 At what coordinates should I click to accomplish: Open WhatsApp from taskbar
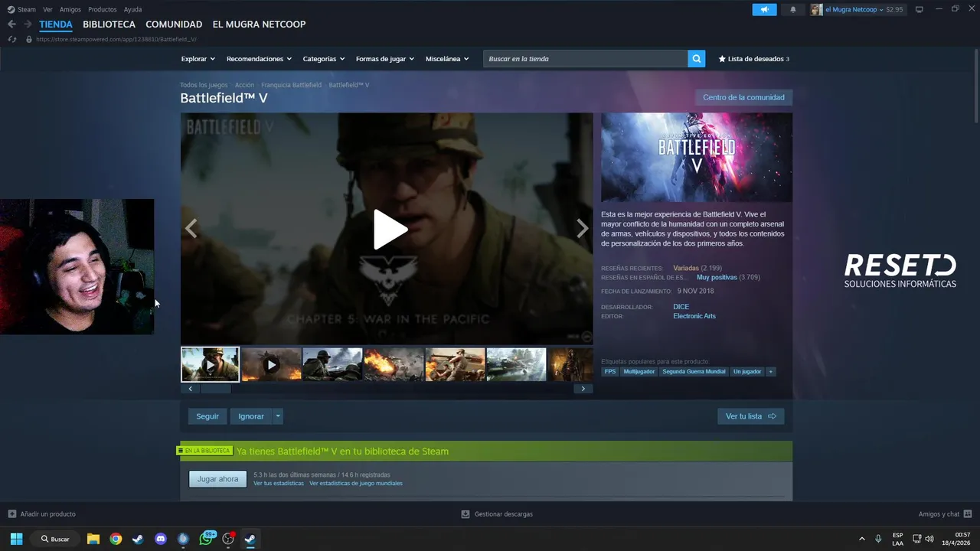pyautogui.click(x=206, y=539)
